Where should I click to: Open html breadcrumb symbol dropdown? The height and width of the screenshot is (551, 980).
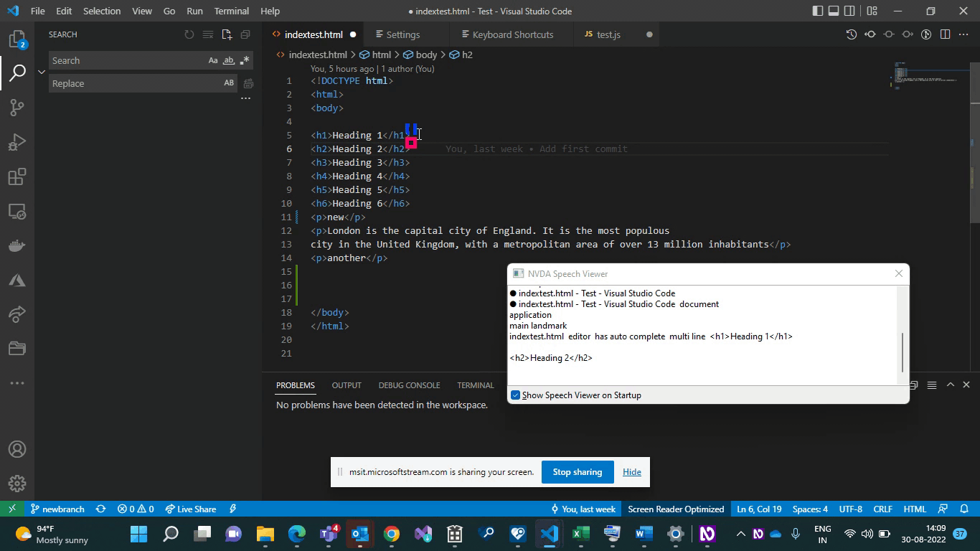click(375, 55)
